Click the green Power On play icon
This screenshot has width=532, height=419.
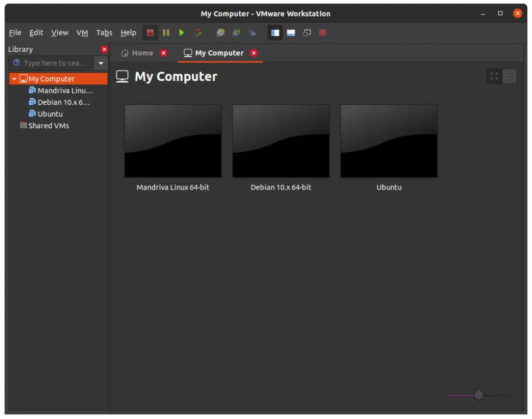point(181,33)
